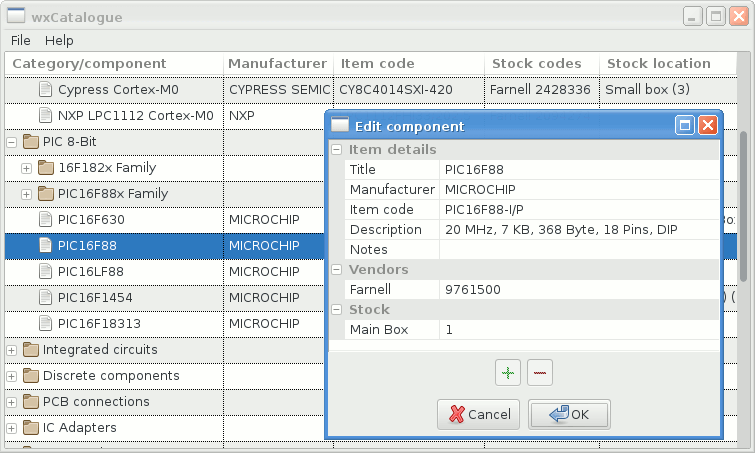
Task: Sort by Category/component column header
Action: click(114, 64)
